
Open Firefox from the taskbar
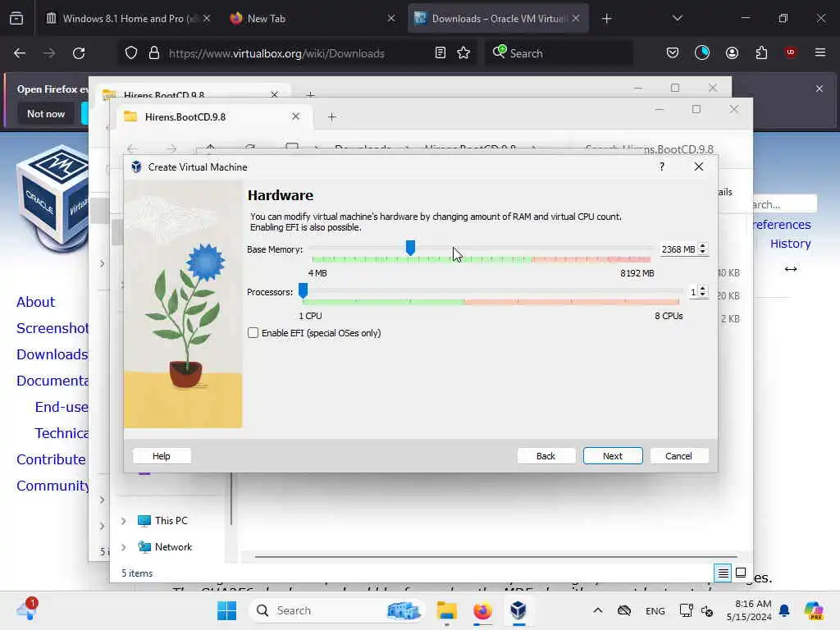point(482,610)
